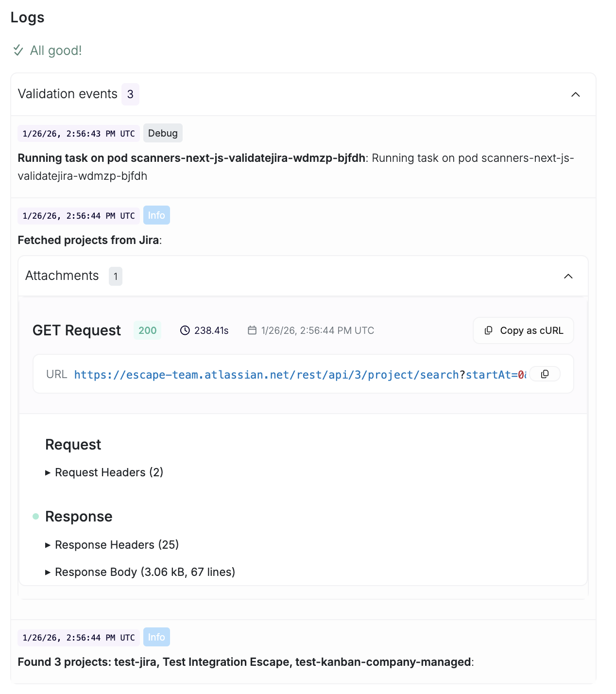Click the copy icon on Copy as cURL button
Screen dimensions: 616x694
point(488,330)
